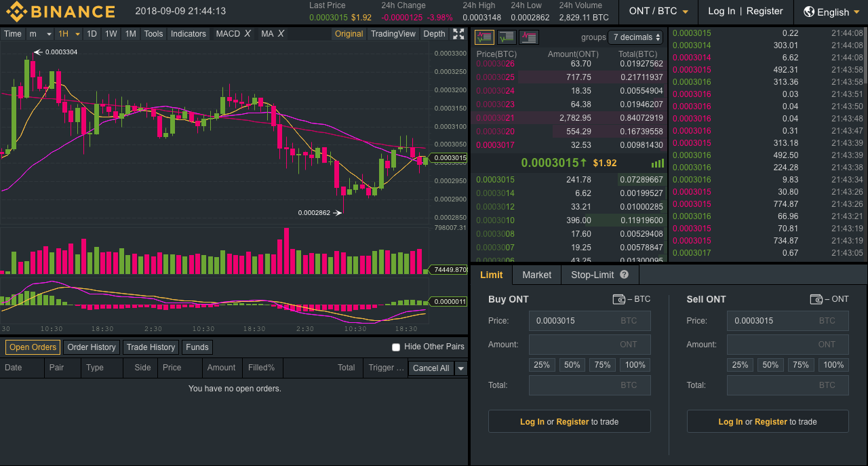Choose 75% of balance for Buy ONT
Screen dimensions: 868x466
click(x=603, y=365)
